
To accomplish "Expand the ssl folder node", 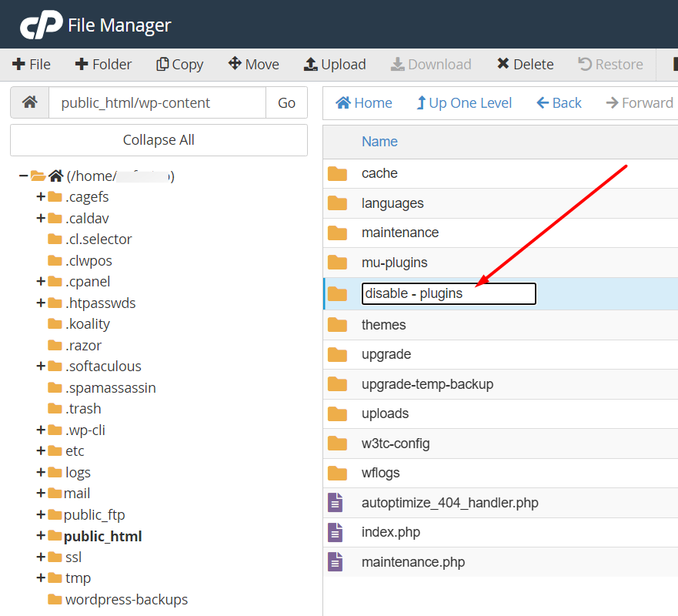I will (x=41, y=557).
